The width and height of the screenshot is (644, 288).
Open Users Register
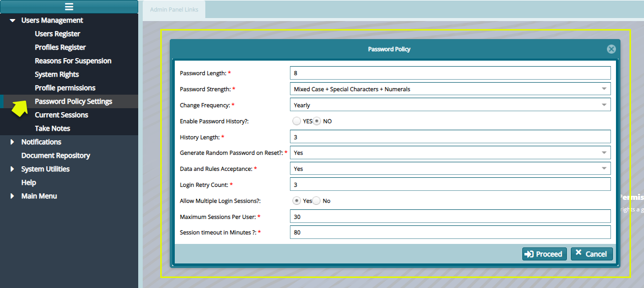(x=58, y=34)
